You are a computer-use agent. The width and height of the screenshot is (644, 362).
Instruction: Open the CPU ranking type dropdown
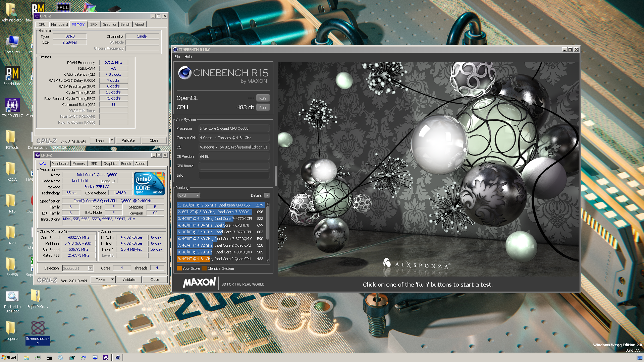pos(189,195)
